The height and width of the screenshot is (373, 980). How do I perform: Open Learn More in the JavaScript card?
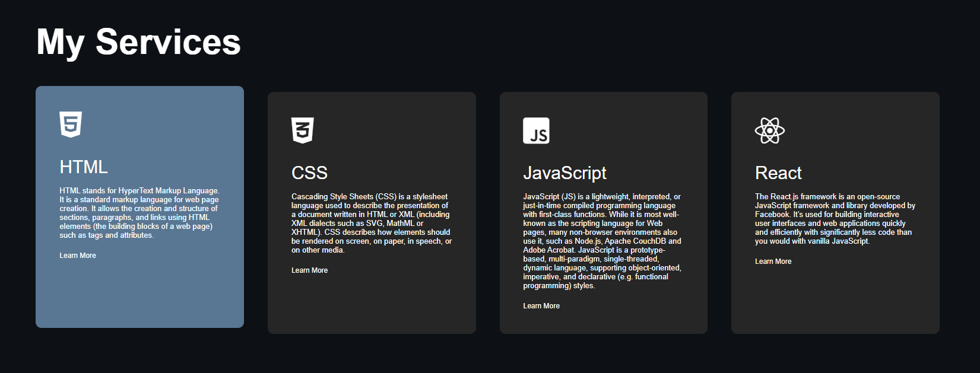click(541, 306)
